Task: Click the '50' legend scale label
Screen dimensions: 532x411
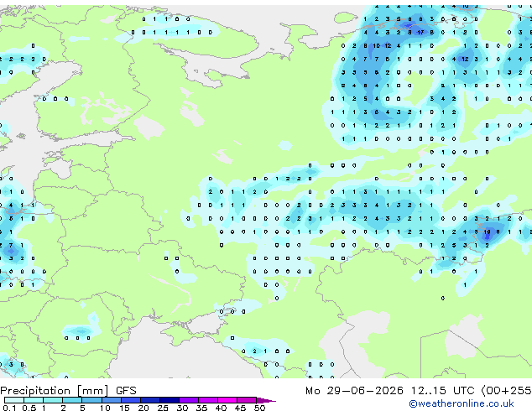Action: [259, 408]
